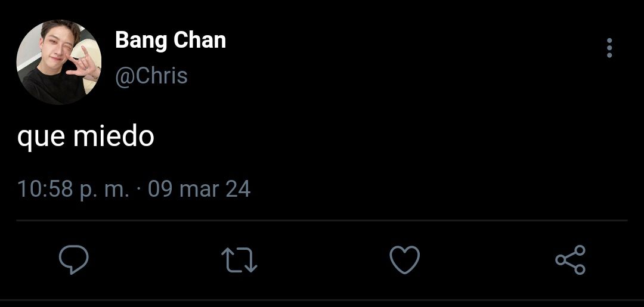This screenshot has height=307, width=644.
Task: Open sharing options for the tweet
Action: (x=570, y=259)
